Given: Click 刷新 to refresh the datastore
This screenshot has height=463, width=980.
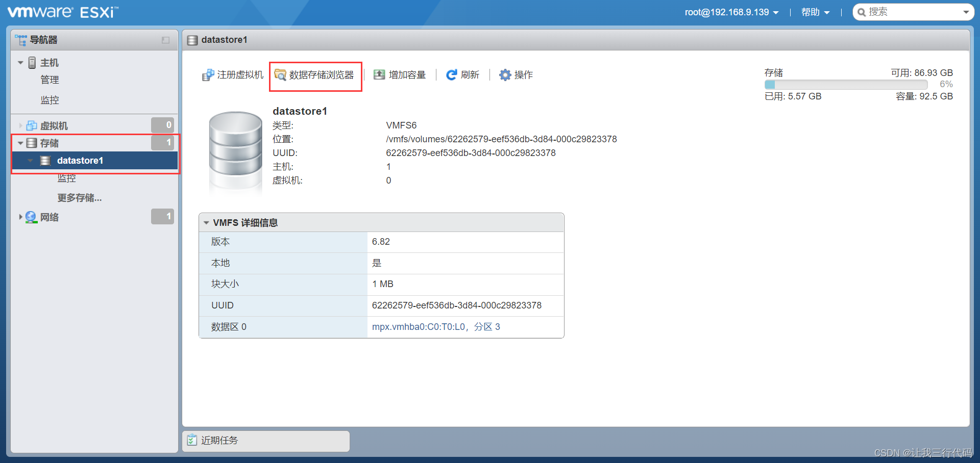Looking at the screenshot, I should coord(470,75).
